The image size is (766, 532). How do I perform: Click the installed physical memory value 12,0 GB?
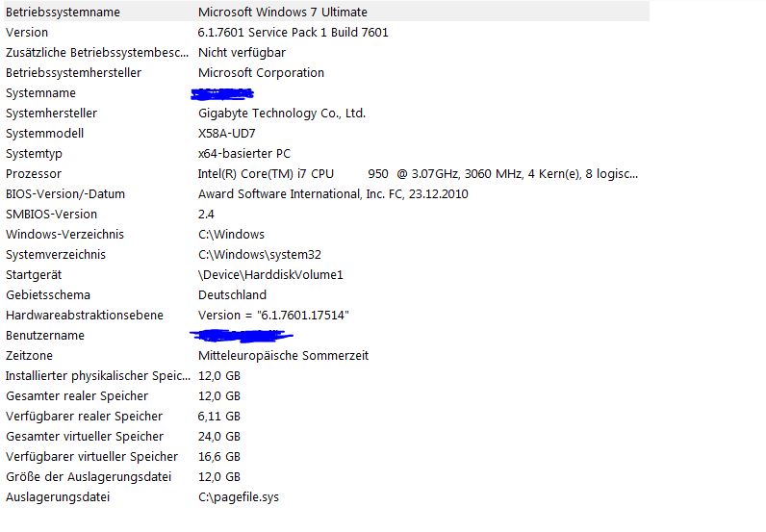219,376
